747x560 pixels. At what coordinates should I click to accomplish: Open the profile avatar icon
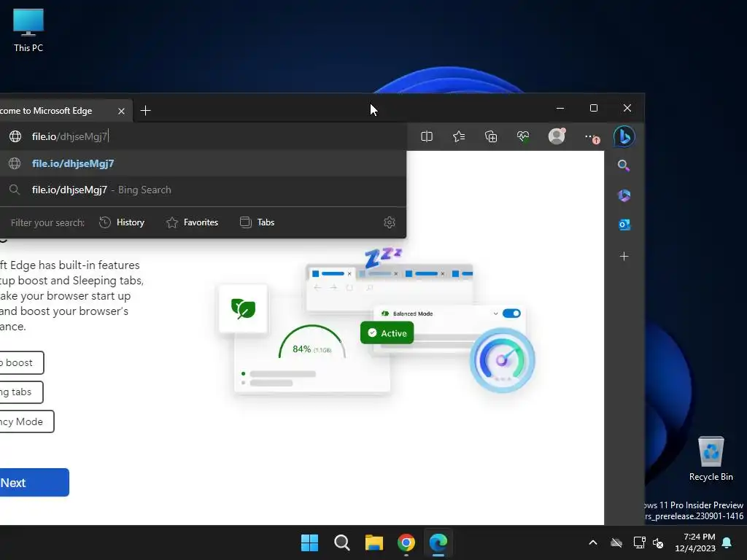557,136
